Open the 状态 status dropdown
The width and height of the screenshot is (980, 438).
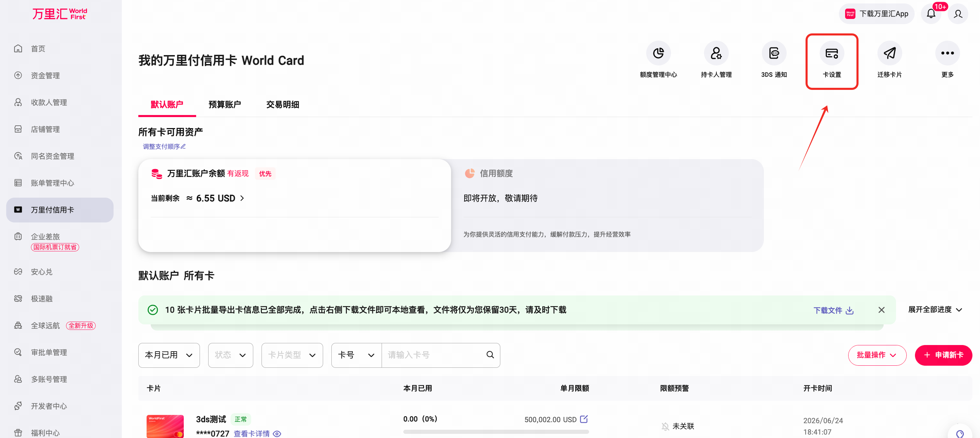click(x=231, y=355)
